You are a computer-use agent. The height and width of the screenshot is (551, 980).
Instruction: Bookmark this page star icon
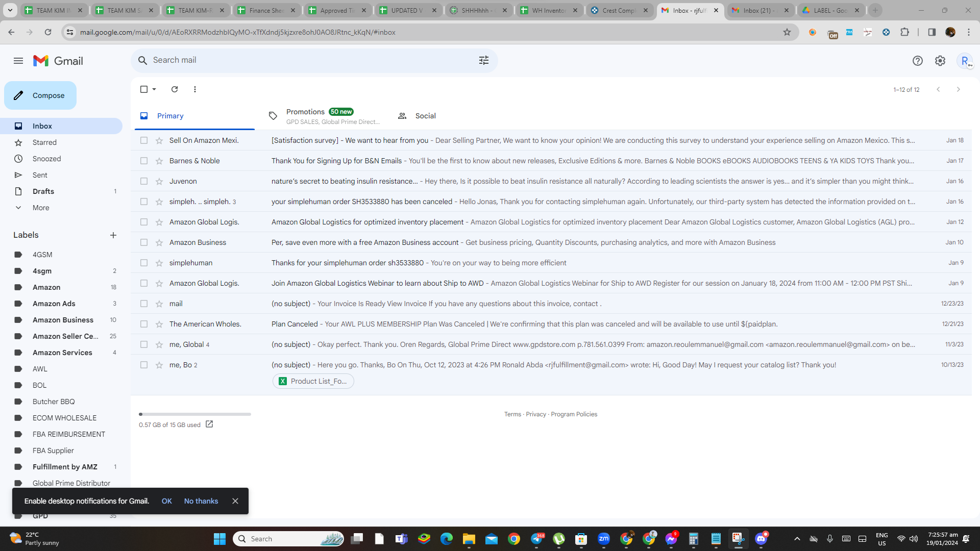(787, 32)
